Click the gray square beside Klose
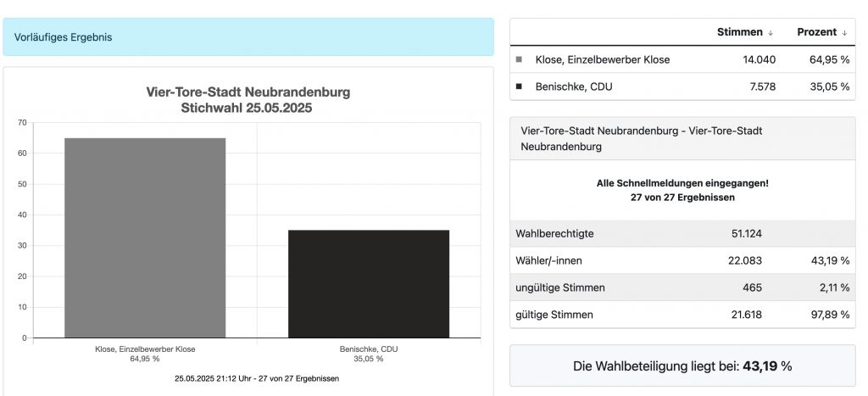This screenshot has width=868, height=396. coord(519,59)
